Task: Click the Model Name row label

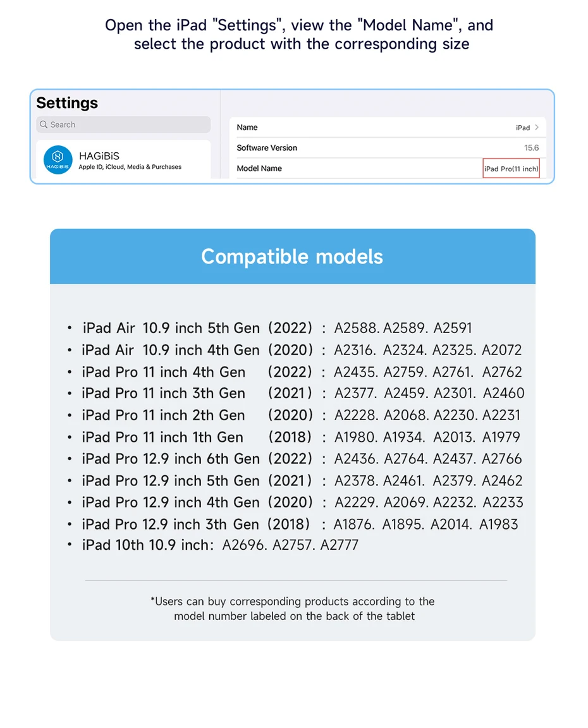Action: (x=259, y=169)
